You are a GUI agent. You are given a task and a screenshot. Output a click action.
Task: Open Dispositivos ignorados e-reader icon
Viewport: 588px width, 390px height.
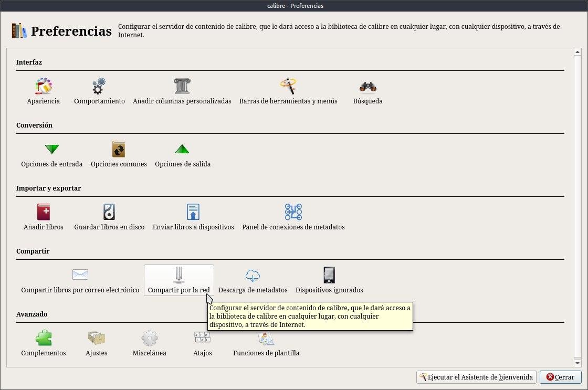coord(329,275)
